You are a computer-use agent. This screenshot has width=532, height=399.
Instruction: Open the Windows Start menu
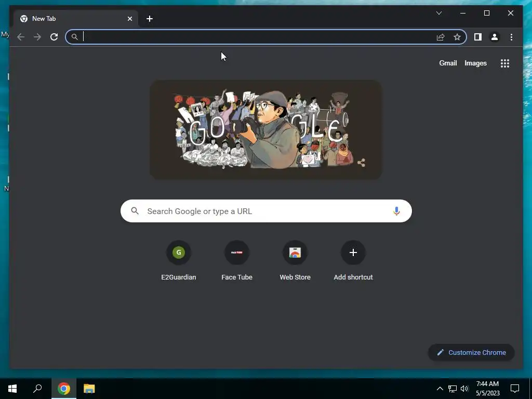(x=12, y=389)
